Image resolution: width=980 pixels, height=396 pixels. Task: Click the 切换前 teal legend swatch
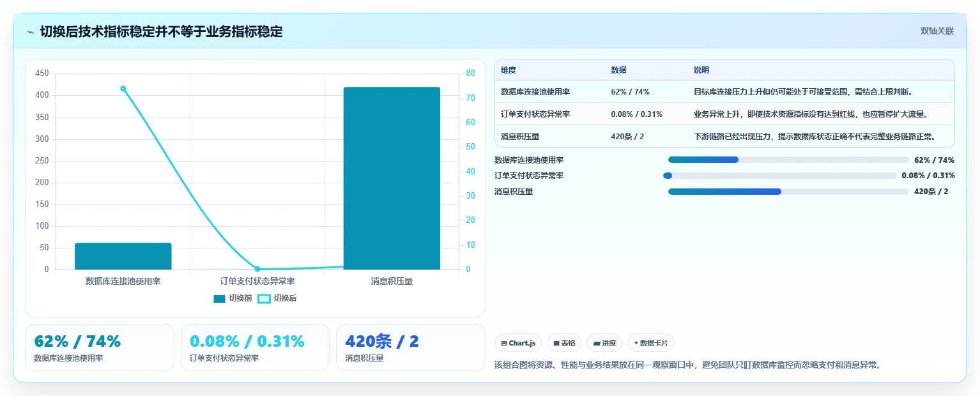(219, 298)
